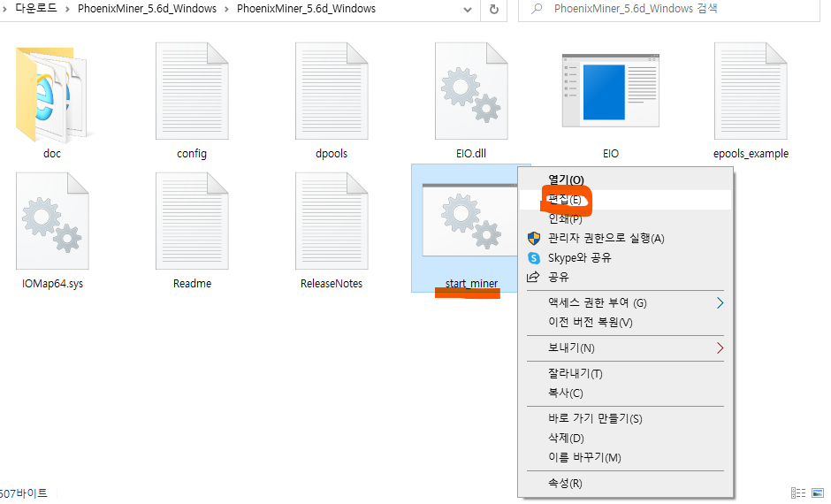Choose 편집(E) from context menu
This screenshot has height=504, width=831.
pos(625,200)
